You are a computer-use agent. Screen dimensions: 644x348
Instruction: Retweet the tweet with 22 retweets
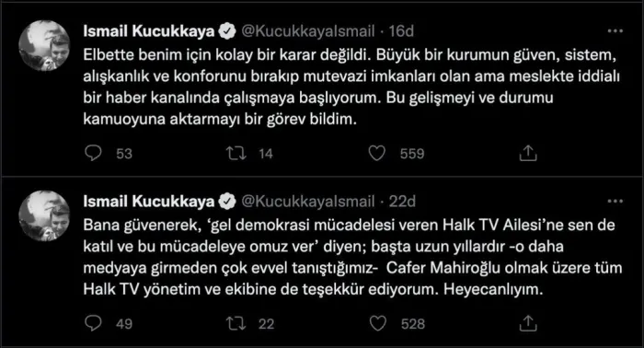tap(236, 323)
